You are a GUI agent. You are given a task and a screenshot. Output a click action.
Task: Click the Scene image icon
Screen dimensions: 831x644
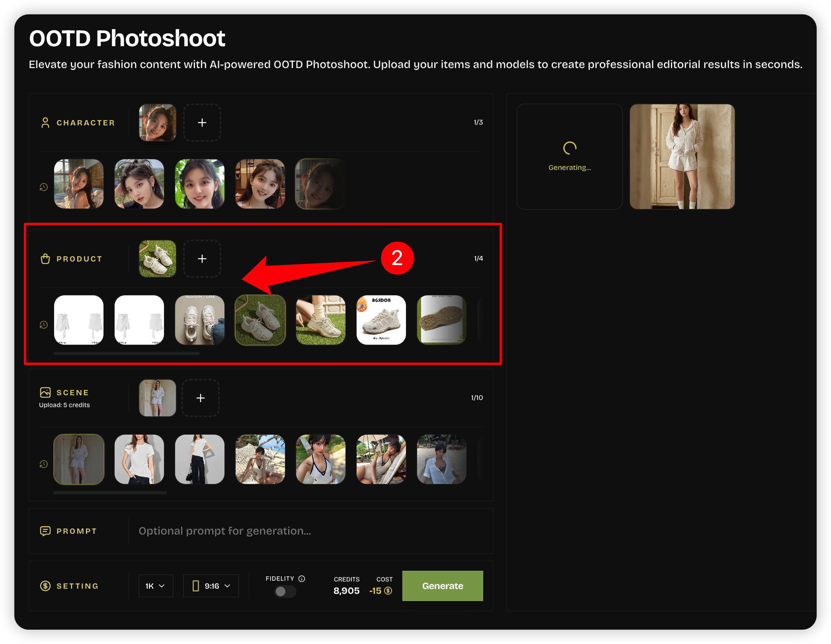45,392
